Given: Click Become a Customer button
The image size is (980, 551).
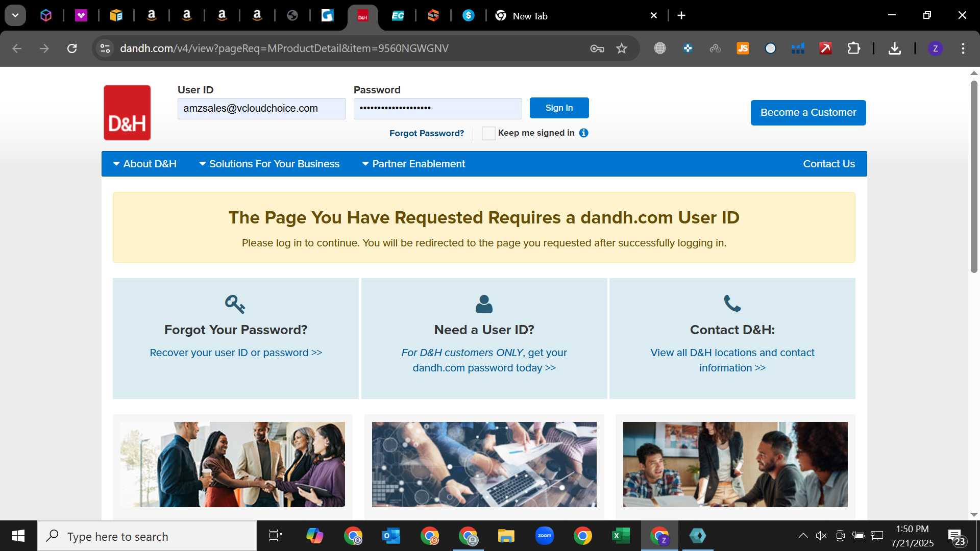Looking at the screenshot, I should pos(808,112).
